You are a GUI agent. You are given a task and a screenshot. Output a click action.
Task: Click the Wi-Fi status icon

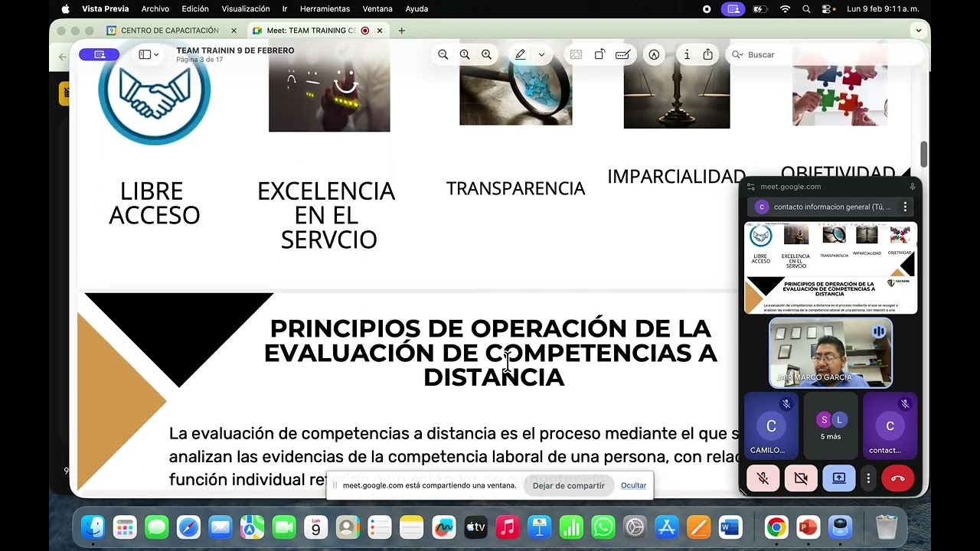[785, 9]
